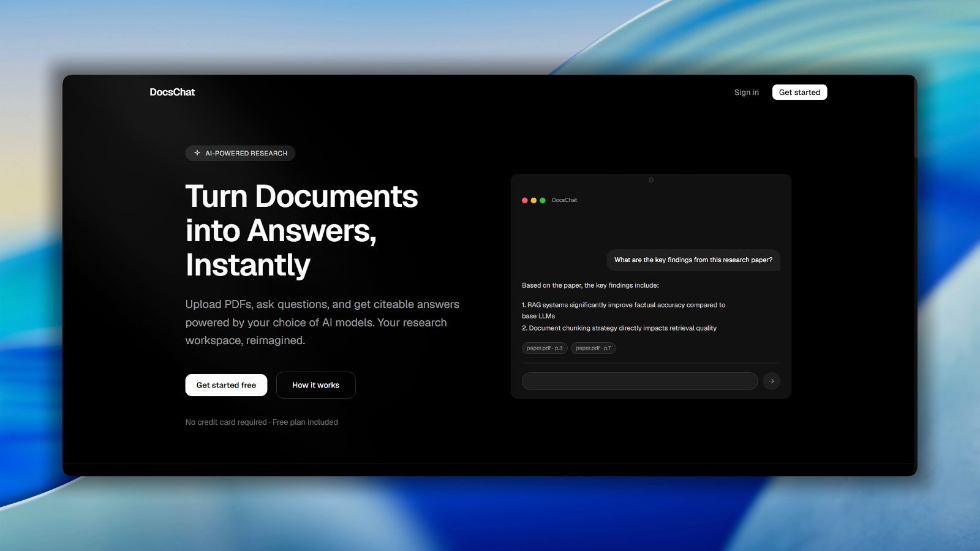Click the 'Turn Documents into Answers, Instantly' headline
Screen dimensions: 980x551
302,231
